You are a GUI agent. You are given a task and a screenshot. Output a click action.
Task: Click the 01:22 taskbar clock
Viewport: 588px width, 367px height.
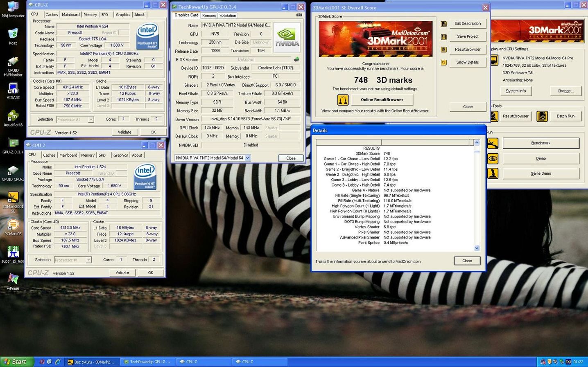pos(578,362)
